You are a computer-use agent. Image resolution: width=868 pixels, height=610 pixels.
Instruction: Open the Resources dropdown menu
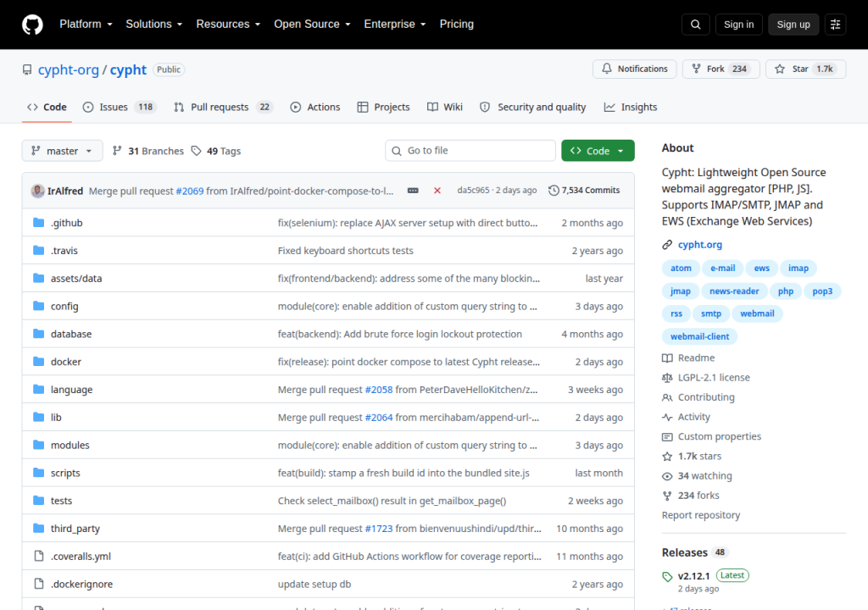coord(228,24)
